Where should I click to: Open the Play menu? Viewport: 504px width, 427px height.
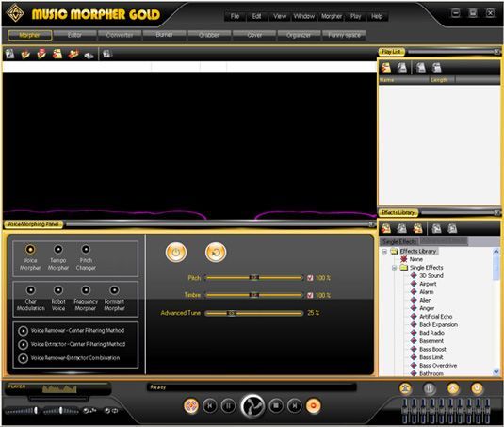point(355,16)
